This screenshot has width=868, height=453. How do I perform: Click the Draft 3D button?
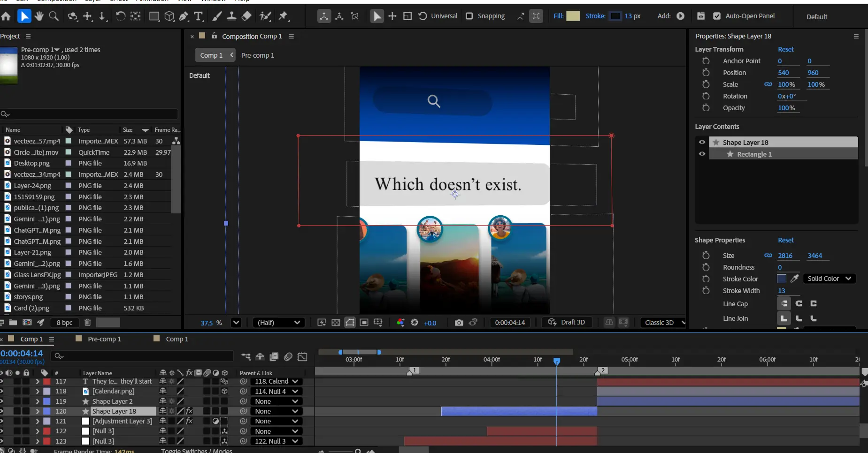click(567, 323)
